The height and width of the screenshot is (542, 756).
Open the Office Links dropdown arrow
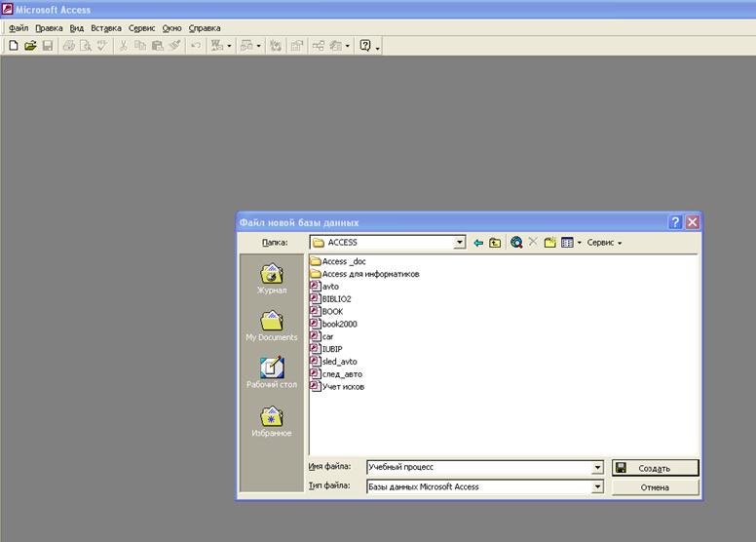(x=229, y=47)
